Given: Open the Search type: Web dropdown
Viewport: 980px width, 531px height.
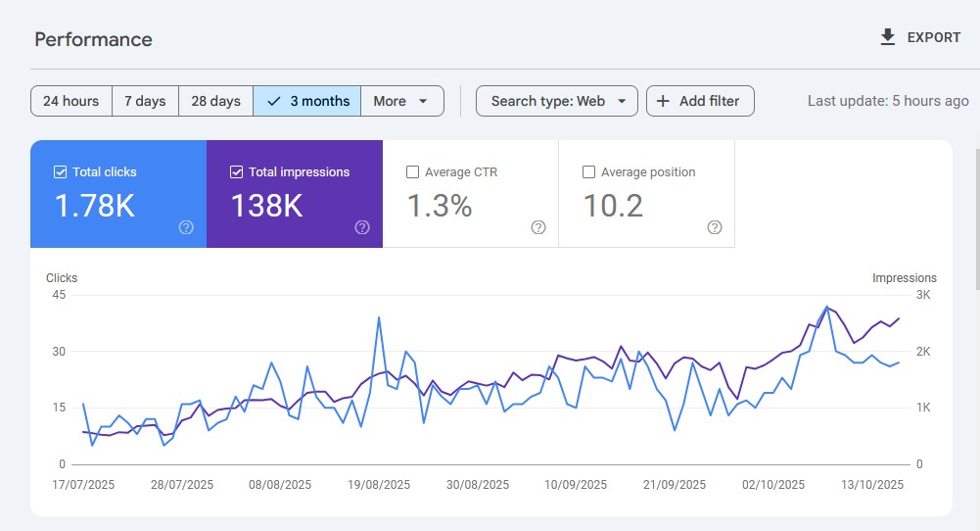Looking at the screenshot, I should coord(556,101).
